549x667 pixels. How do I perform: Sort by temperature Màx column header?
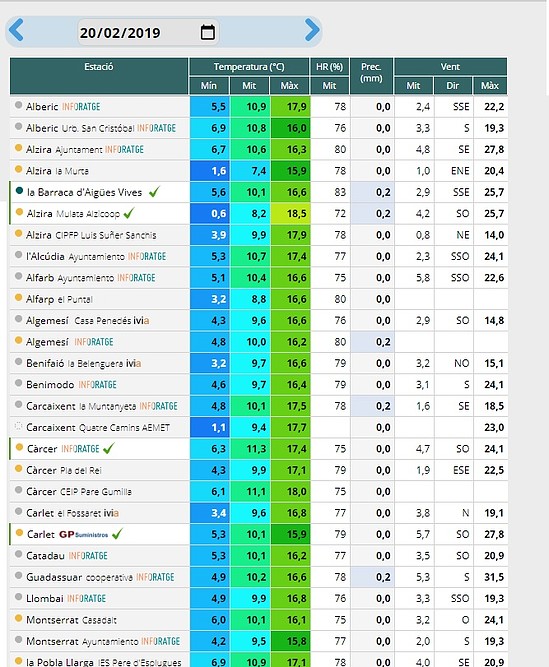289,86
